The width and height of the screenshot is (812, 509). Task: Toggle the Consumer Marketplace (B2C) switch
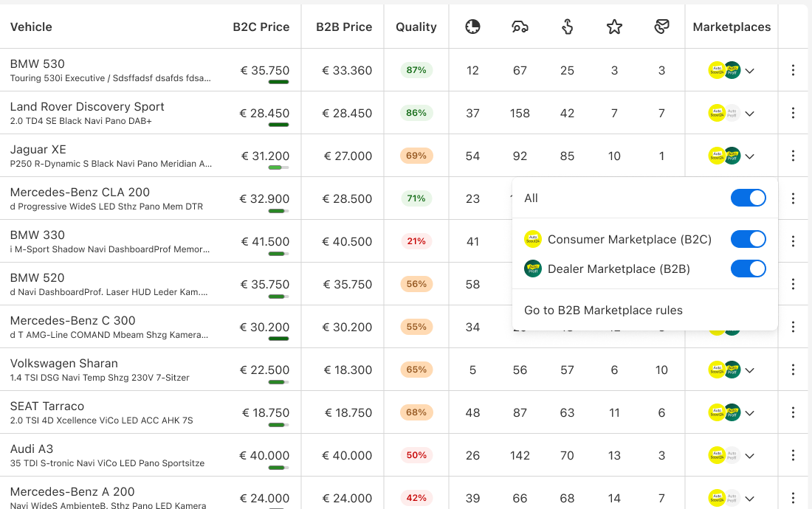pos(749,240)
